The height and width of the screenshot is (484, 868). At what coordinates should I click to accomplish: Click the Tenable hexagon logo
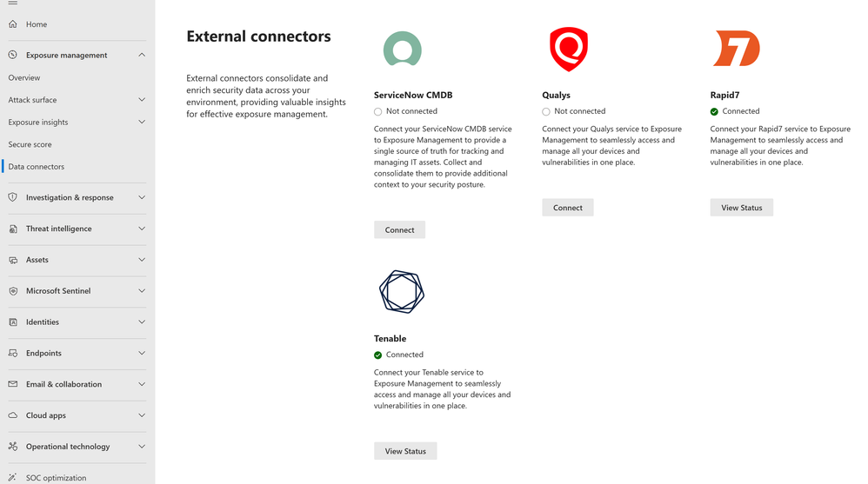pyautogui.click(x=401, y=292)
